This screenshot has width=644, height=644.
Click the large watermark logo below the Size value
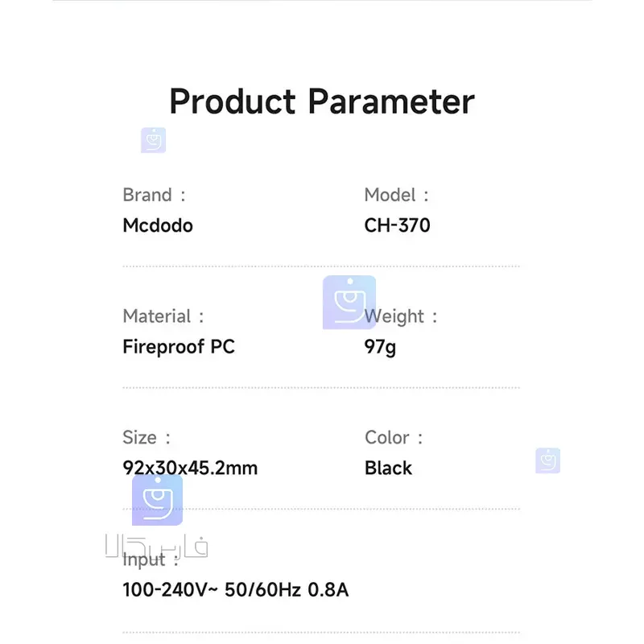click(157, 500)
